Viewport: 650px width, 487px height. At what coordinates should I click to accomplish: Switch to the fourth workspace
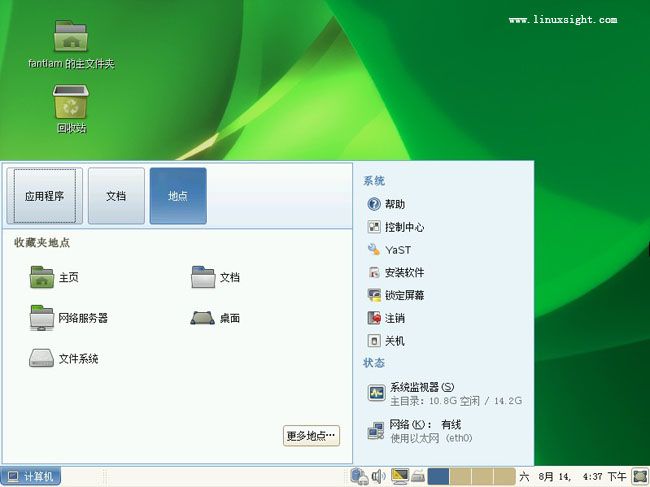pyautogui.click(x=504, y=477)
